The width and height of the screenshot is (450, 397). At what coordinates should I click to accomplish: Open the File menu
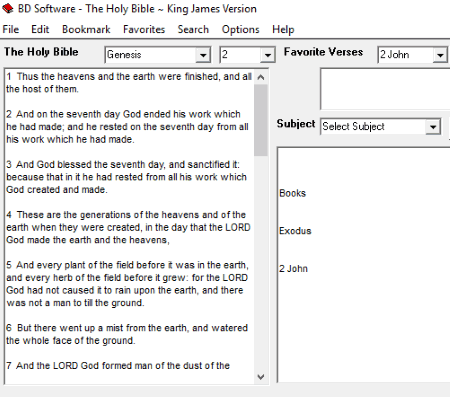point(11,29)
